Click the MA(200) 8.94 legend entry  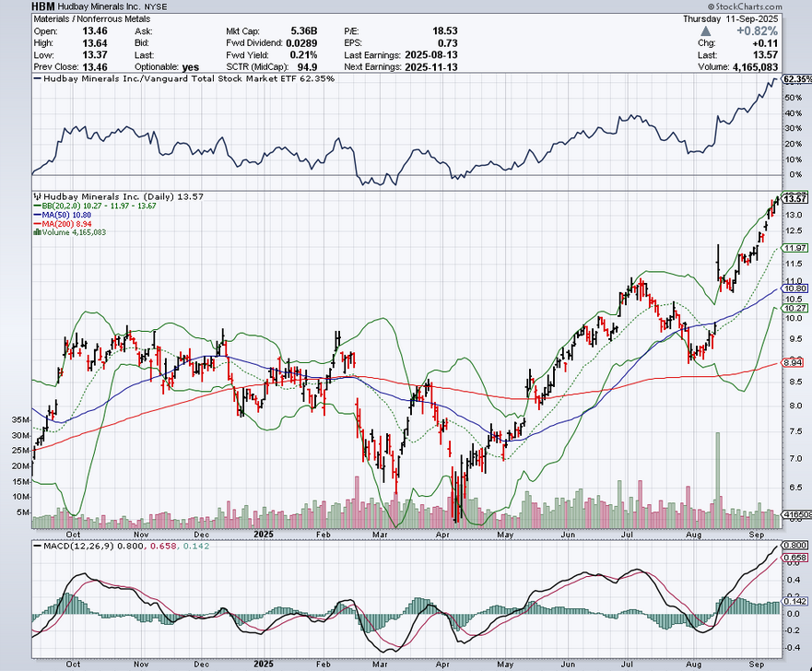[x=62, y=224]
